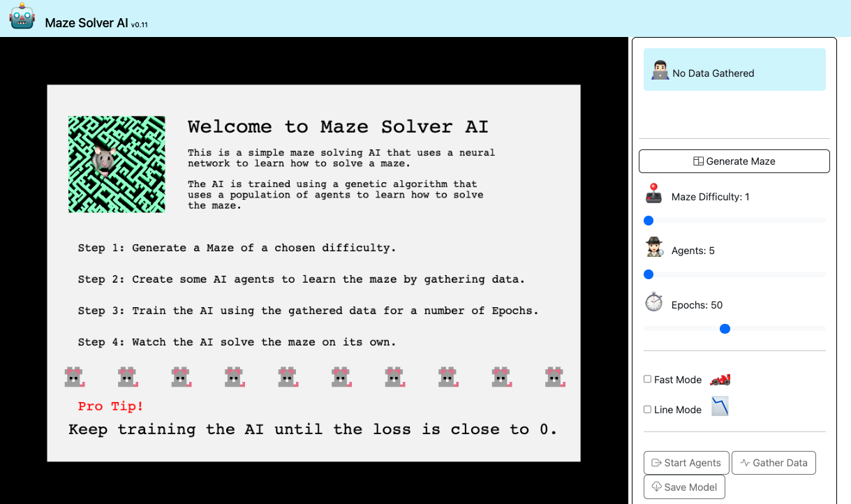
Task: Click the Epochs slider handle
Action: pos(725,328)
